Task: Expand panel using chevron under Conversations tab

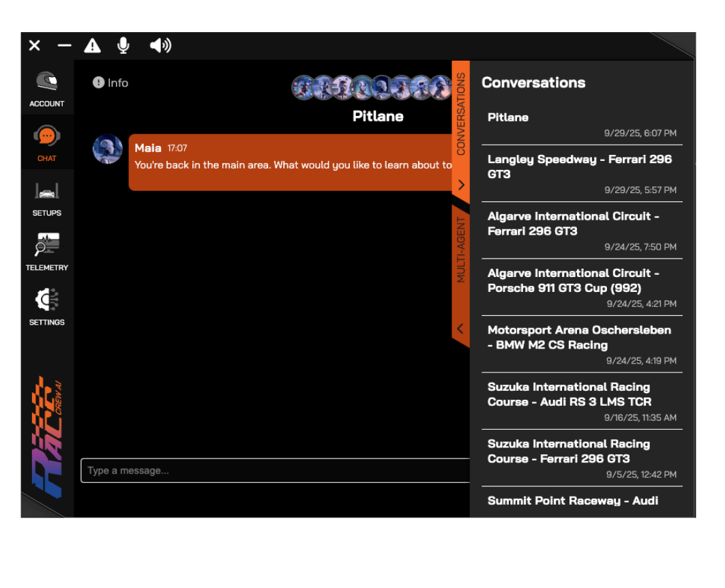Action: 461,185
